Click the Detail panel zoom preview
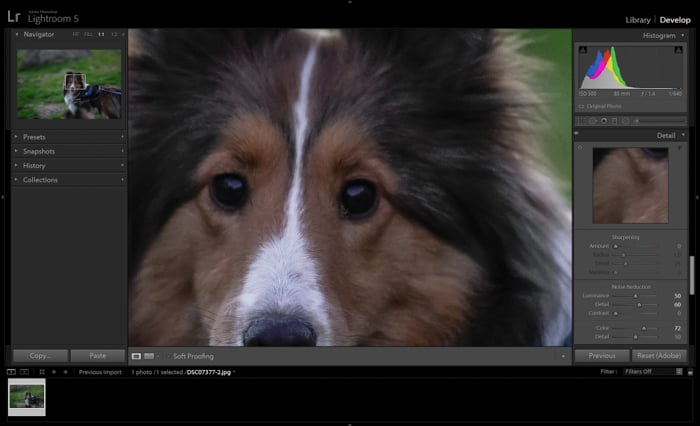The image size is (700, 426). (630, 185)
